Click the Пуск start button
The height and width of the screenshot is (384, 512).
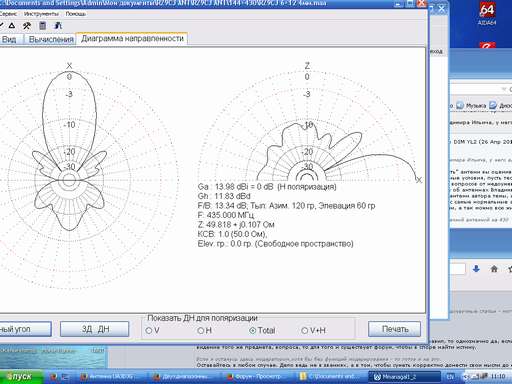coord(21,377)
